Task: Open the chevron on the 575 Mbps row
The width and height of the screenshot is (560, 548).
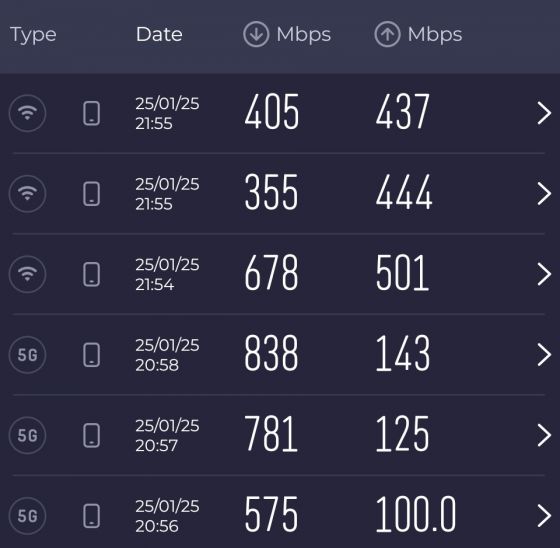Action: tap(544, 516)
